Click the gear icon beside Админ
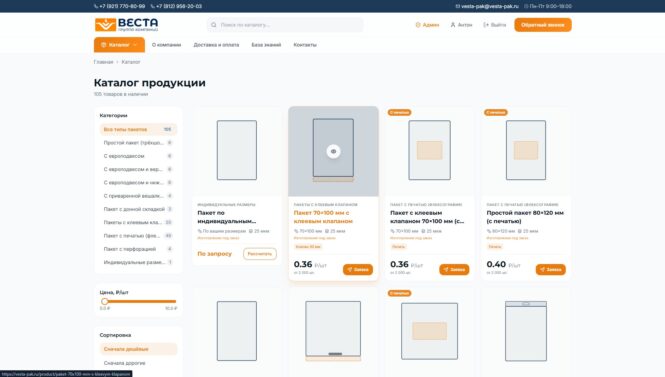 pos(418,25)
